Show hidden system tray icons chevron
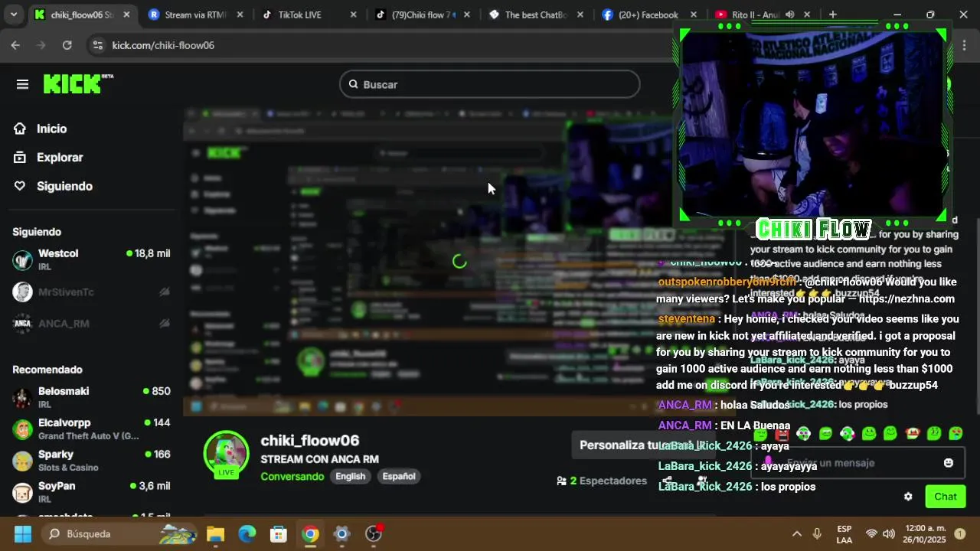The image size is (980, 551). [797, 533]
